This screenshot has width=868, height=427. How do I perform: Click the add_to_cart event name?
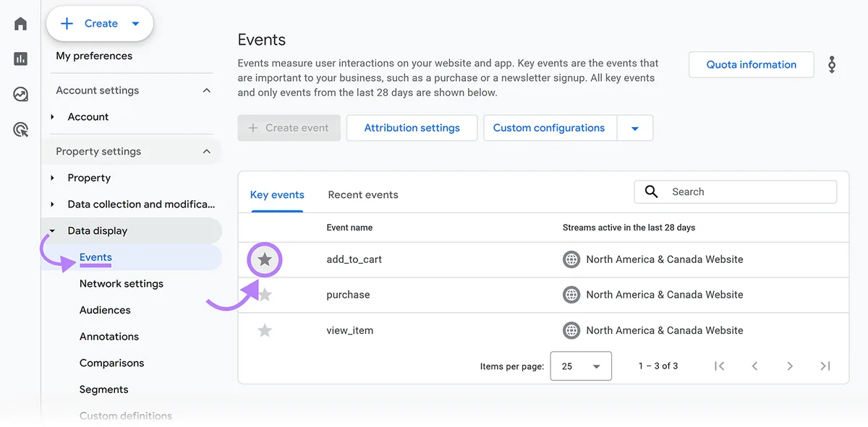[354, 259]
